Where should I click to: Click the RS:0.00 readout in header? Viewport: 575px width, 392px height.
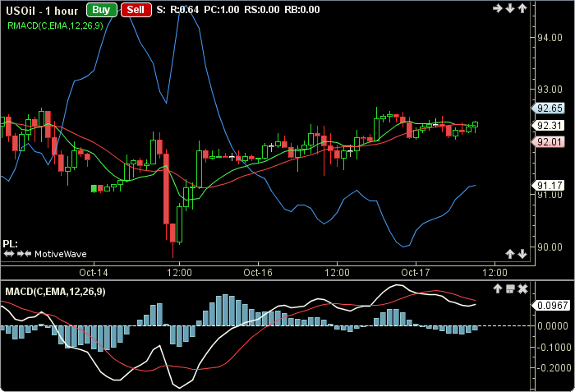click(262, 10)
